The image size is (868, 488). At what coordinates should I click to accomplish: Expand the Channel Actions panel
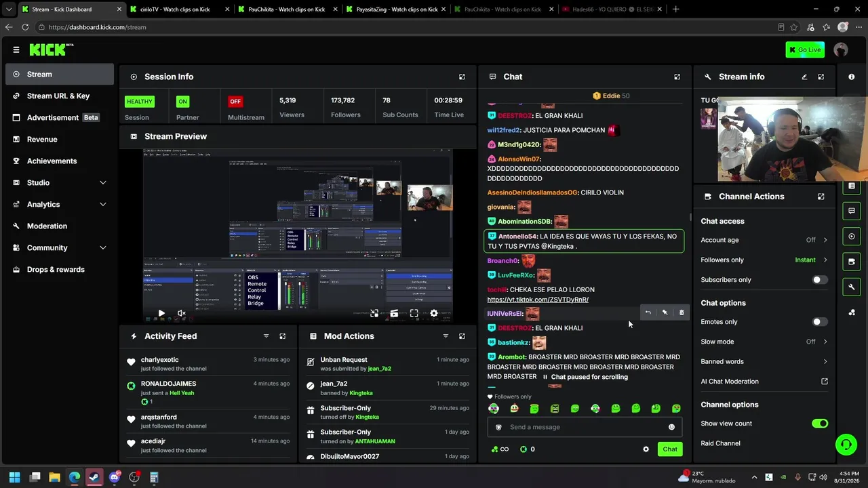pos(821,197)
